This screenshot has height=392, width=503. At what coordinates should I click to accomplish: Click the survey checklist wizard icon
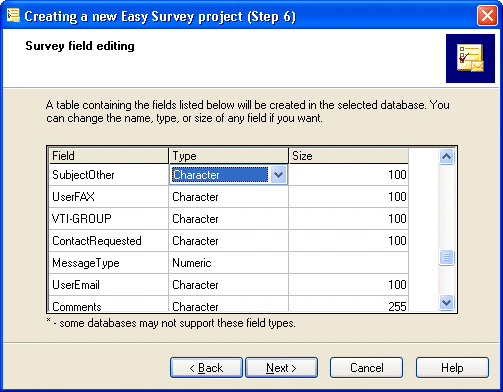[470, 58]
